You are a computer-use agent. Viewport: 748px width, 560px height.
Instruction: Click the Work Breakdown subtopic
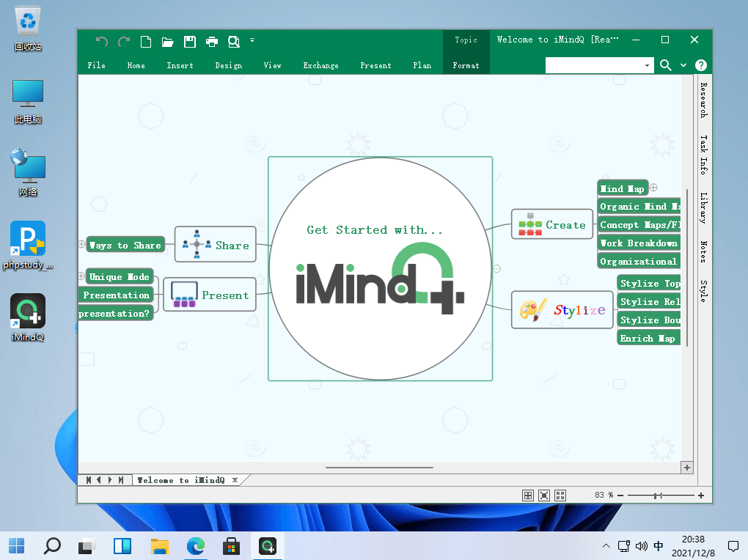[639, 243]
